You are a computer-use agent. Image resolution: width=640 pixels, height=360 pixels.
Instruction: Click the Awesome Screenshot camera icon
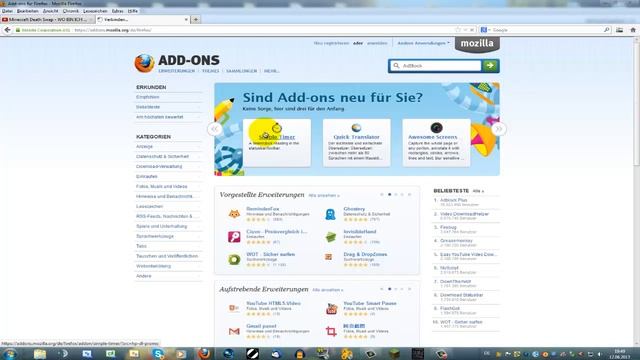[436, 128]
